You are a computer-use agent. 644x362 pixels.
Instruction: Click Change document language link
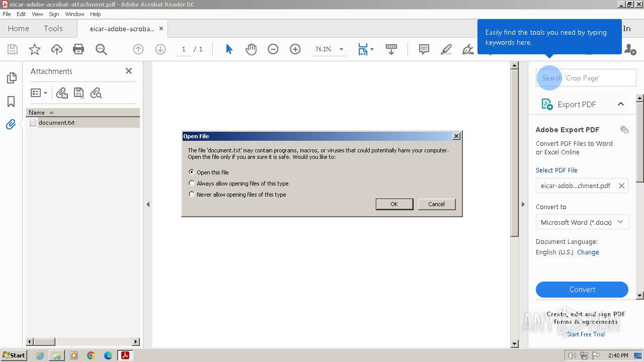click(588, 252)
